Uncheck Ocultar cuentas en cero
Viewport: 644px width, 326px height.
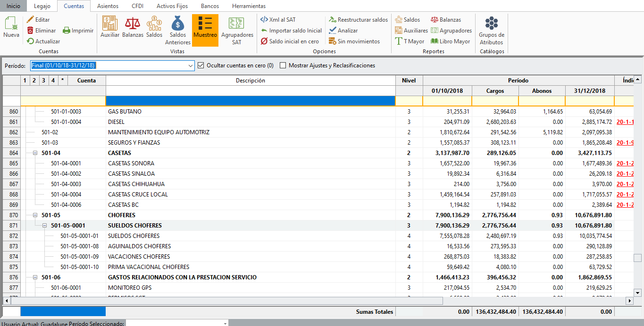point(201,65)
